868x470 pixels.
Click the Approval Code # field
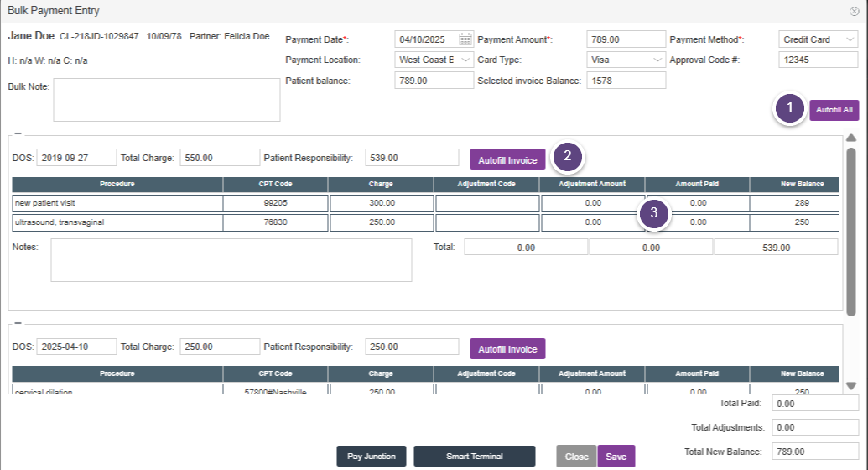coord(818,60)
